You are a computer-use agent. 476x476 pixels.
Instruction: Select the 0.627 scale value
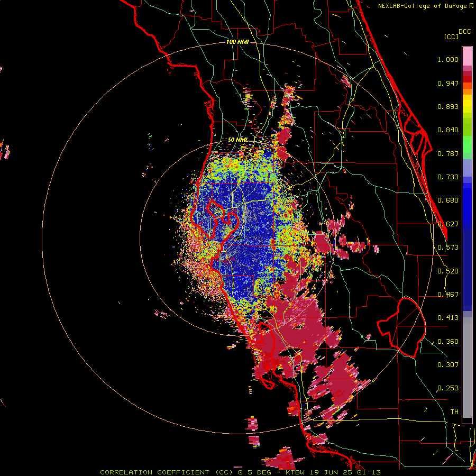click(x=448, y=224)
